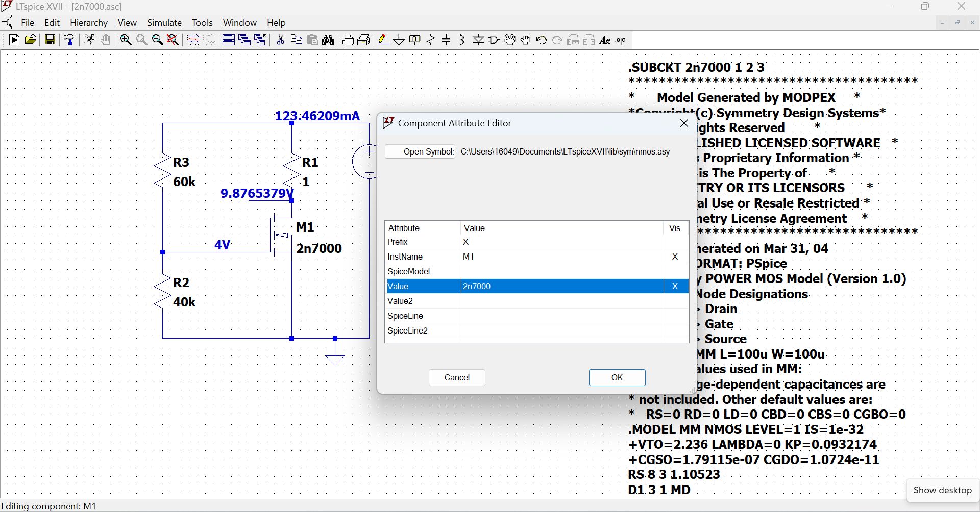This screenshot has height=512, width=980.
Task: Open the Tools menu
Action: click(x=202, y=23)
